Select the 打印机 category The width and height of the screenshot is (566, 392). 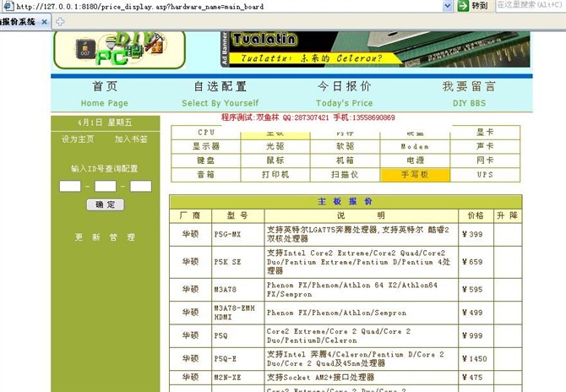[x=275, y=175]
